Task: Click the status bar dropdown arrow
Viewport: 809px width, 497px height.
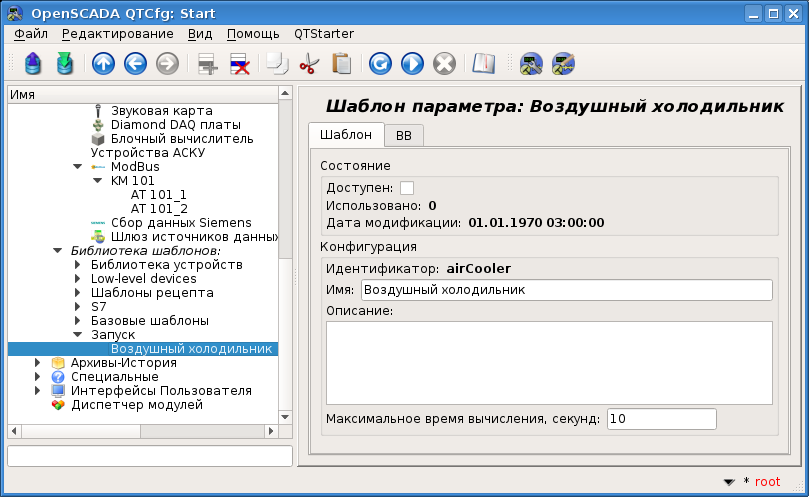Action: point(729,482)
